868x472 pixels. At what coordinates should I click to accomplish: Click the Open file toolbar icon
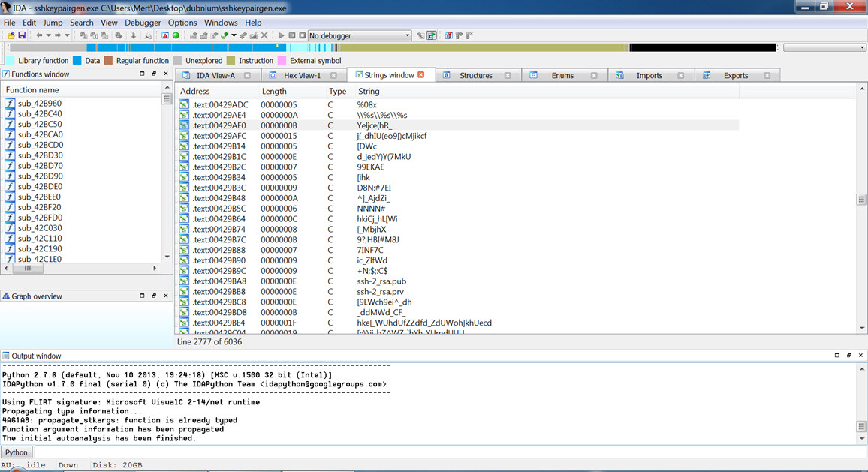point(11,35)
